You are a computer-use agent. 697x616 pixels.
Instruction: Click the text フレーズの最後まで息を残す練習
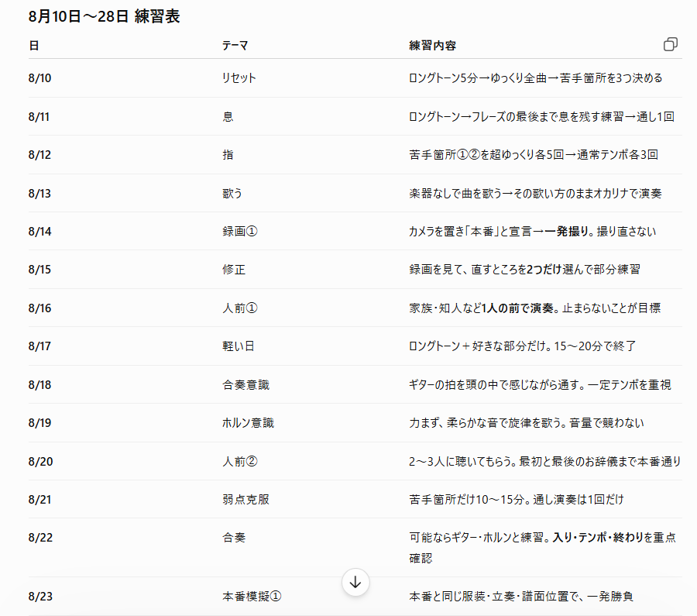pyautogui.click(x=548, y=116)
